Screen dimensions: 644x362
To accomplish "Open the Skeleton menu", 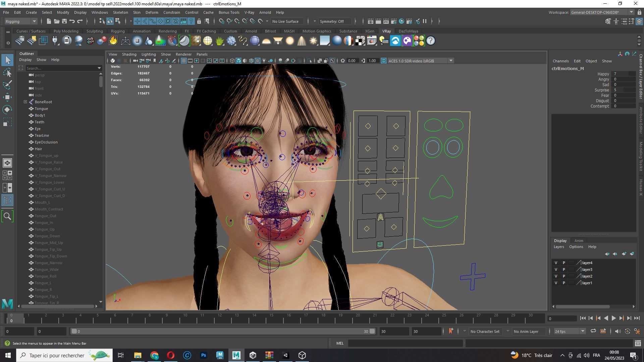I will [120, 12].
